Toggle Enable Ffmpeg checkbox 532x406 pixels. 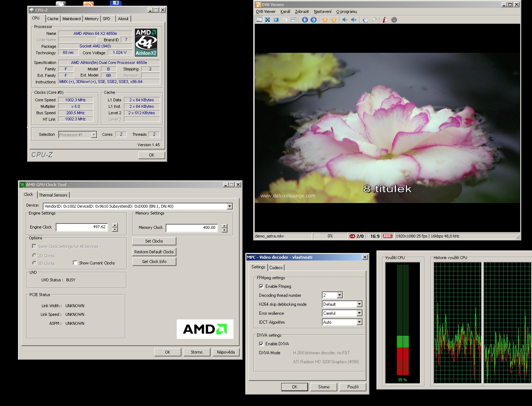261,286
